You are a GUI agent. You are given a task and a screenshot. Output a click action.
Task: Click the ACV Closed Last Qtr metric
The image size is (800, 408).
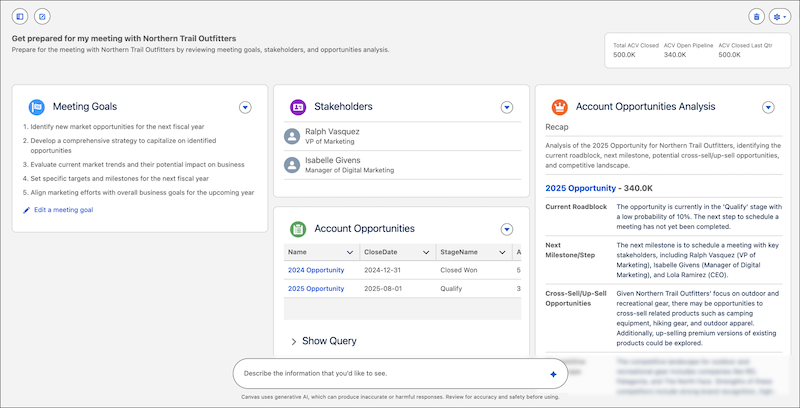(x=745, y=50)
